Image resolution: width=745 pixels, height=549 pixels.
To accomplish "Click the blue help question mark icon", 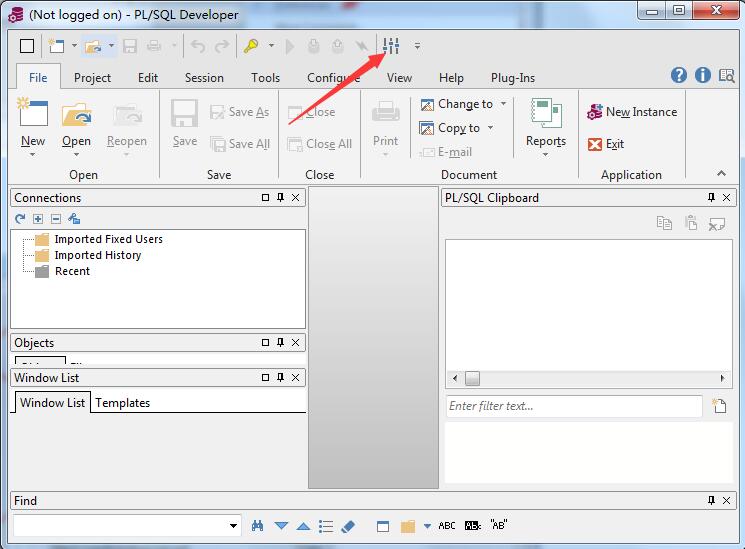I will 679,76.
